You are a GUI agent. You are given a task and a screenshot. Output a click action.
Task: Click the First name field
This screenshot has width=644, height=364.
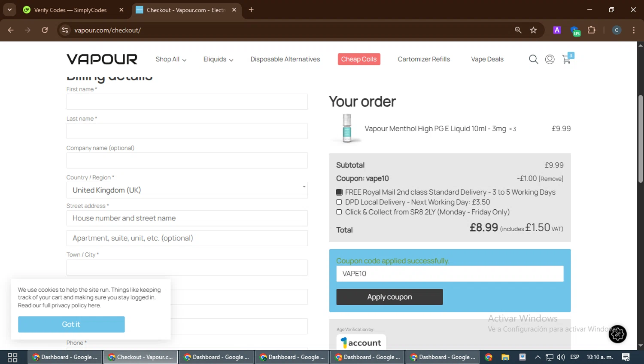187,102
